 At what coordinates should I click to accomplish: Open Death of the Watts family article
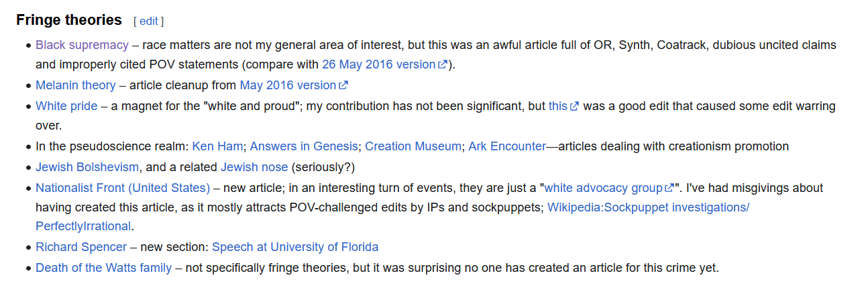point(103,268)
